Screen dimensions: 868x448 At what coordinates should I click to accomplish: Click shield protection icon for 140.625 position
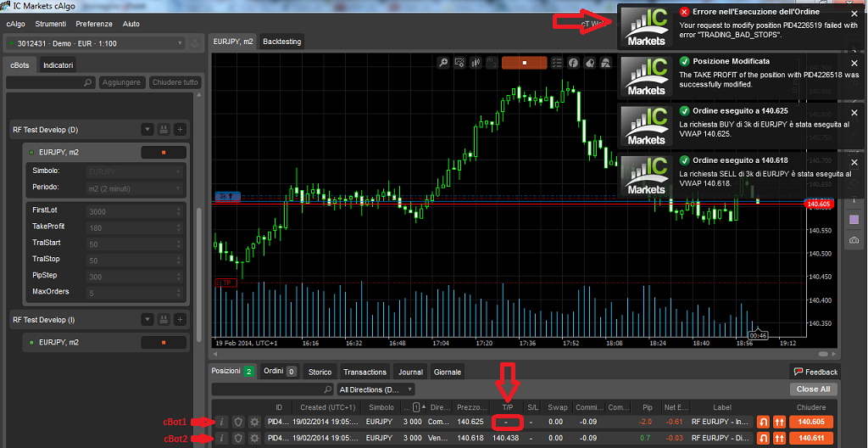coord(238,422)
